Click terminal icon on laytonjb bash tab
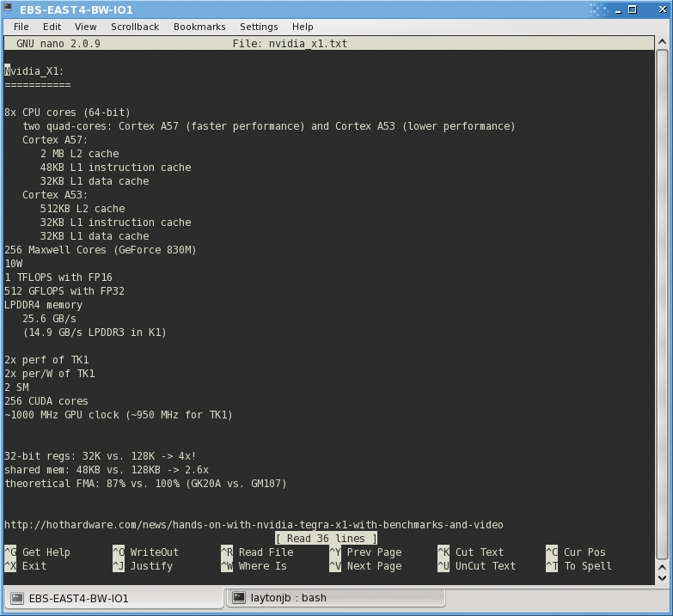673x616 pixels. [239, 598]
